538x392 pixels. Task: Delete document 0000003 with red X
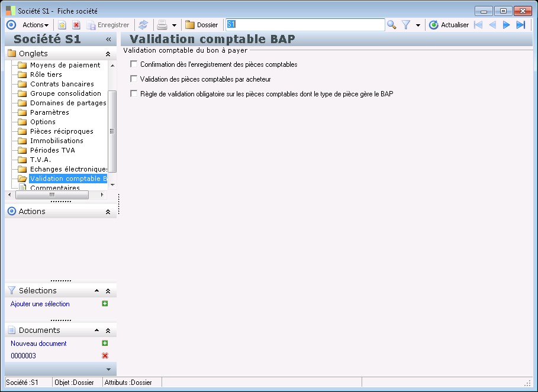tap(105, 356)
